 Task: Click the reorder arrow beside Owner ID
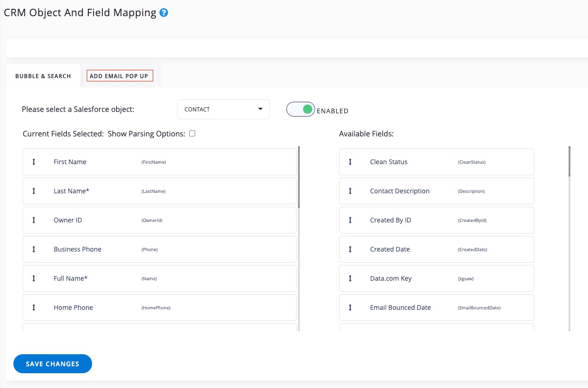coord(34,220)
